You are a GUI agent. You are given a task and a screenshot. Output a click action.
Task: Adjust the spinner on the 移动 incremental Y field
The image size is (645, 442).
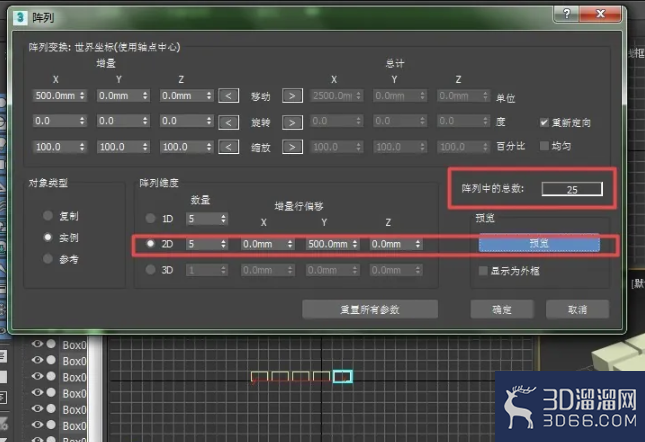point(145,96)
